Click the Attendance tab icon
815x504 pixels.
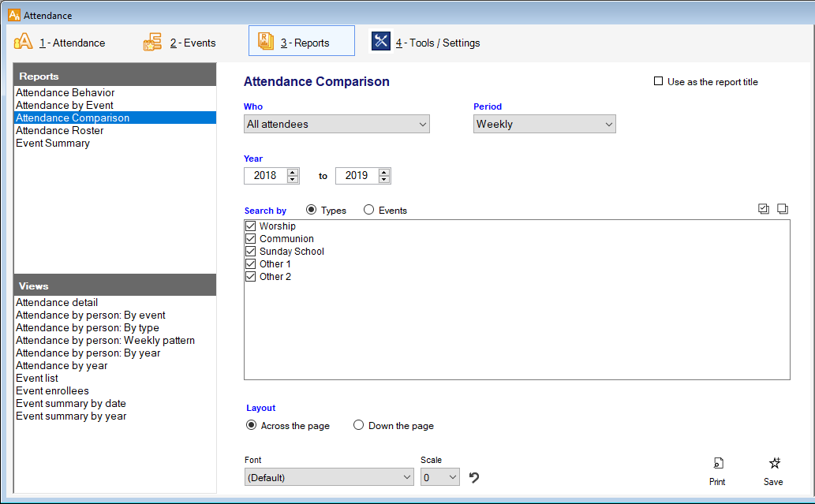coord(24,42)
